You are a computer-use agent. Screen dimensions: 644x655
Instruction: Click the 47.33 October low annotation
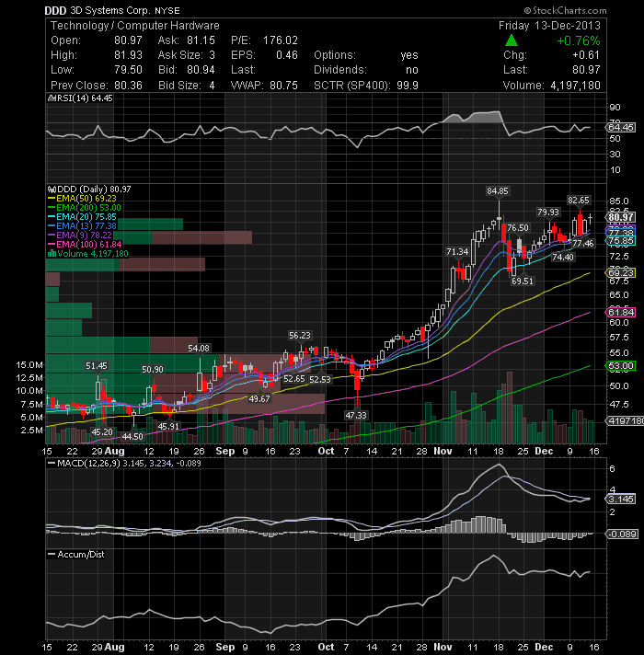356,415
